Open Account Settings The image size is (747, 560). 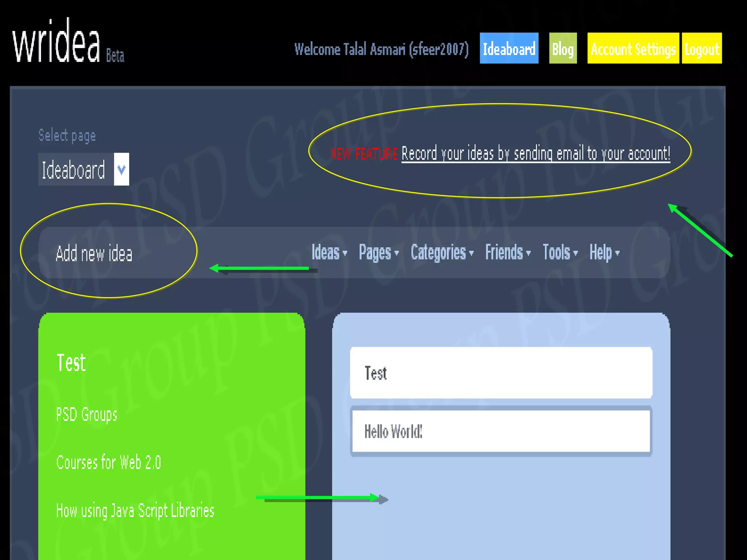pos(633,48)
